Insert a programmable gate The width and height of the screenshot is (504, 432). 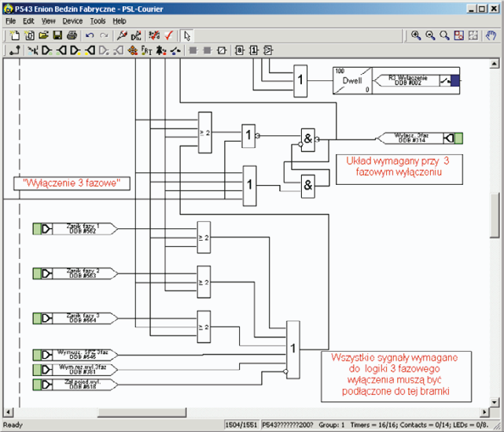click(x=268, y=50)
